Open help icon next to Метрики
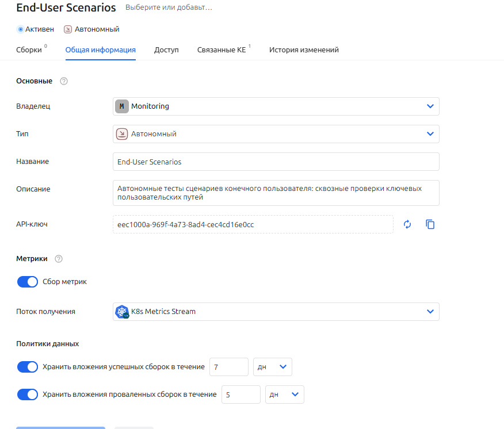 click(x=59, y=259)
